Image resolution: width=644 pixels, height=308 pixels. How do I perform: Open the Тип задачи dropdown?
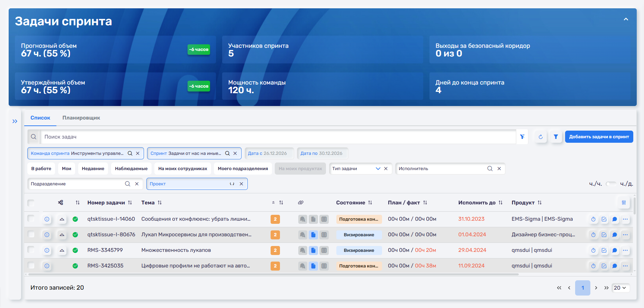378,169
